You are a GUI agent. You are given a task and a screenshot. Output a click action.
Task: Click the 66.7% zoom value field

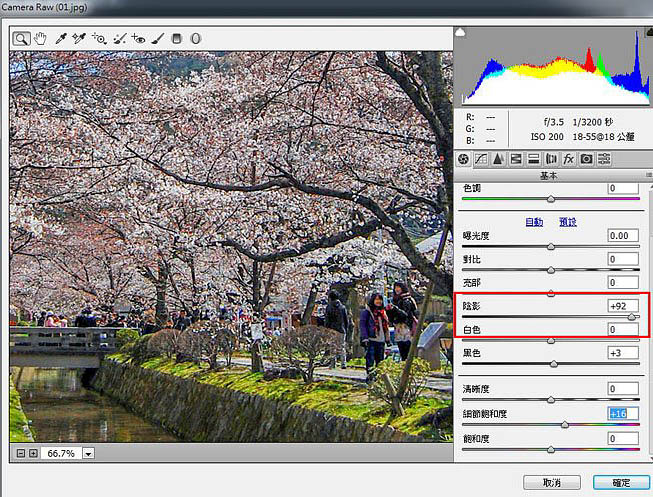click(61, 454)
